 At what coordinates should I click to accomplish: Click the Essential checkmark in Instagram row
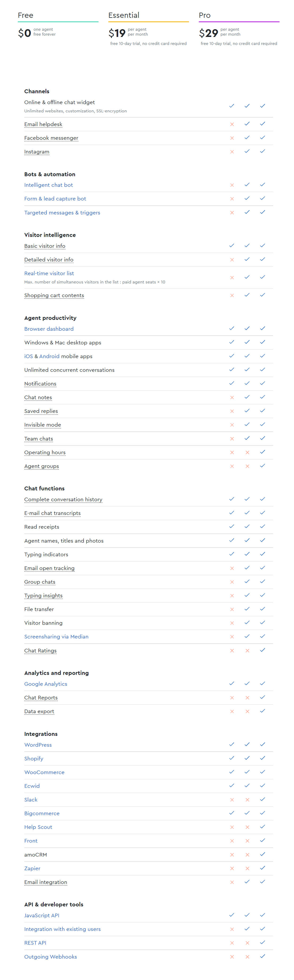(247, 151)
